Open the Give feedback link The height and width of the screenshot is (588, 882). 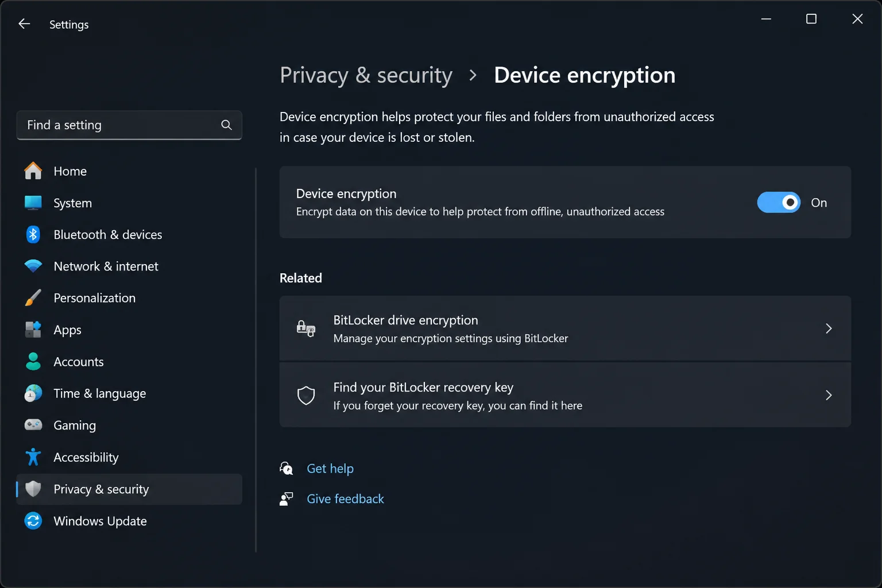coord(345,499)
